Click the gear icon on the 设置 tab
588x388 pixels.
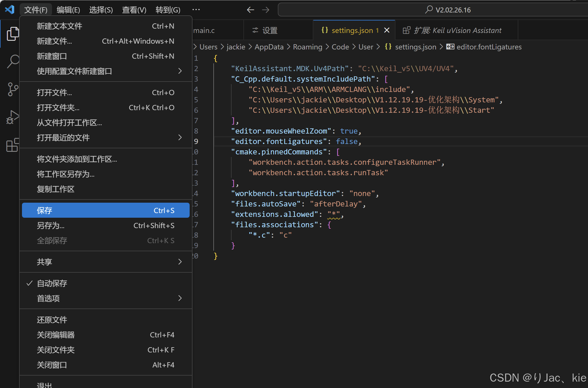pyautogui.click(x=255, y=30)
